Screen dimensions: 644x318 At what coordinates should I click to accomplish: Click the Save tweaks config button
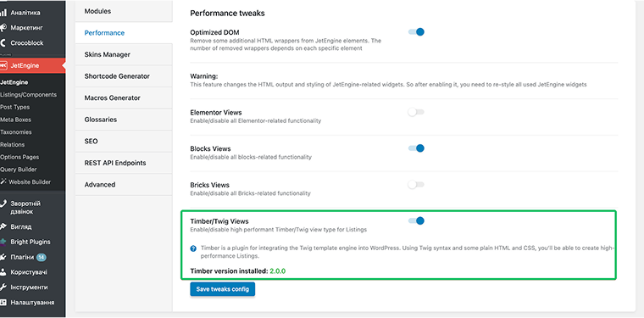223,289
